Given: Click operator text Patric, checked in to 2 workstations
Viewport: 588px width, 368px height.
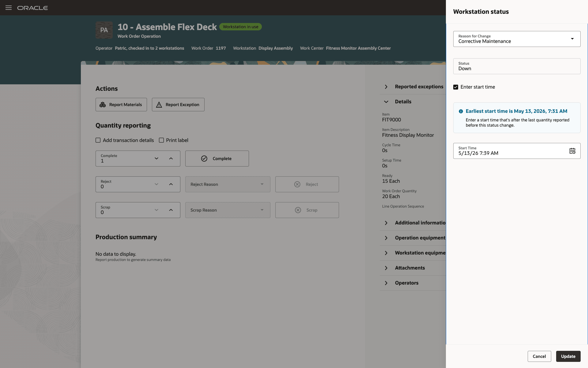Looking at the screenshot, I should click(149, 48).
